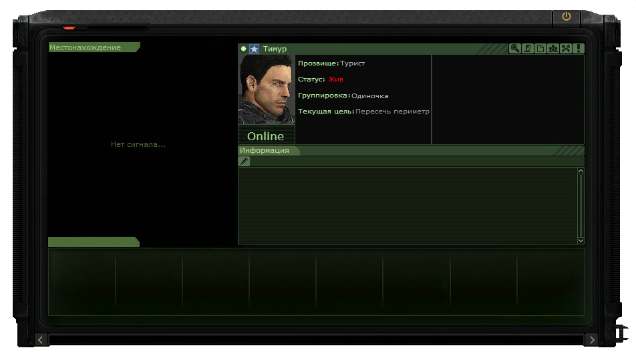Click the blank document page icon
Viewport: 636px width, 364px height.
[x=540, y=48]
